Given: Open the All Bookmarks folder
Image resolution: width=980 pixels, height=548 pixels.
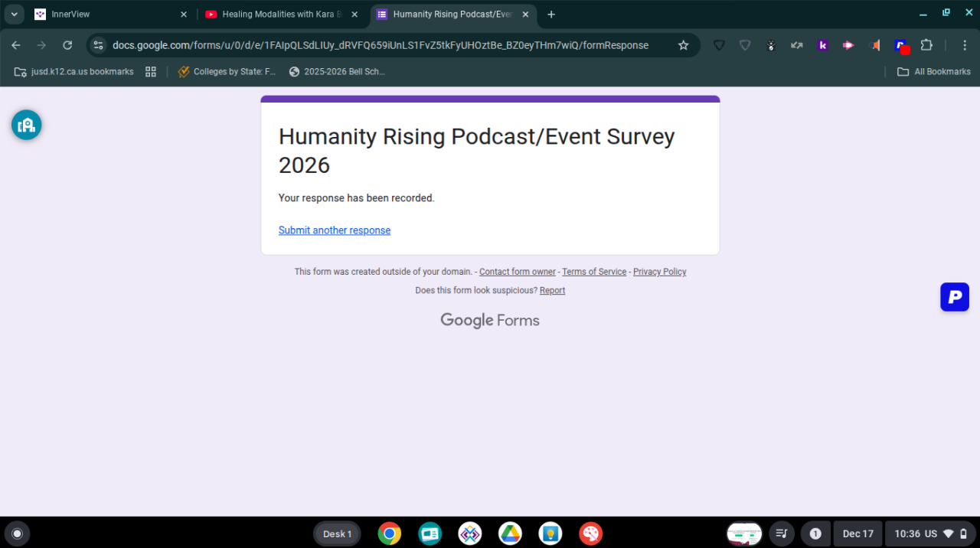Looking at the screenshot, I should tap(934, 71).
